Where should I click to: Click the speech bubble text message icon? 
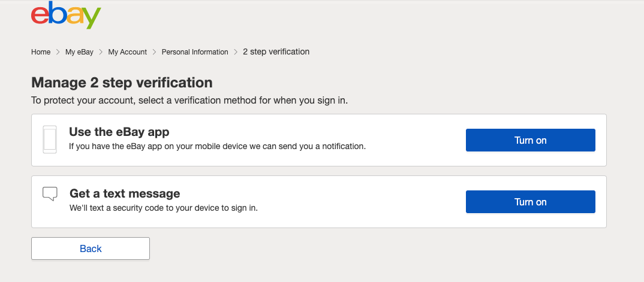(x=50, y=193)
